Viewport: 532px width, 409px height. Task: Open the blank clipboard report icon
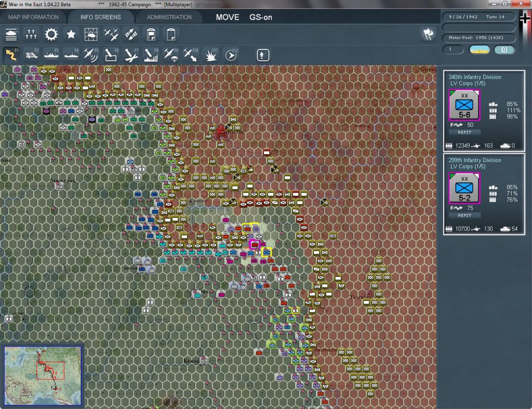click(171, 35)
